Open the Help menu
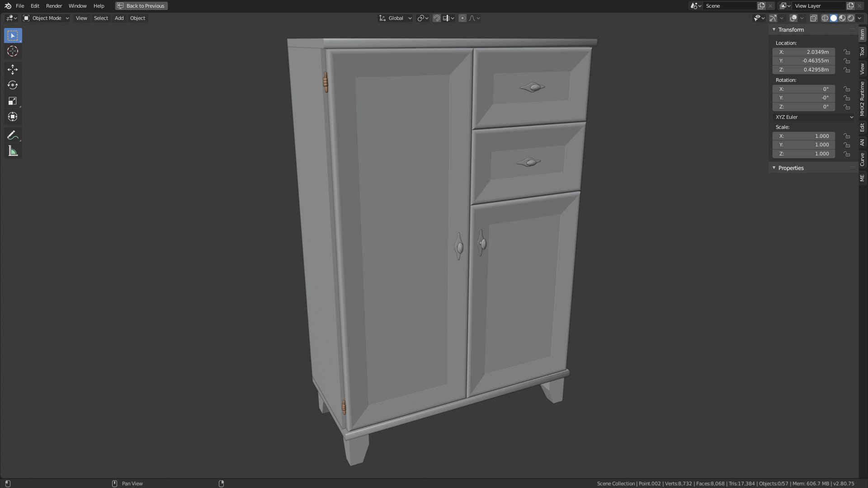 99,6
